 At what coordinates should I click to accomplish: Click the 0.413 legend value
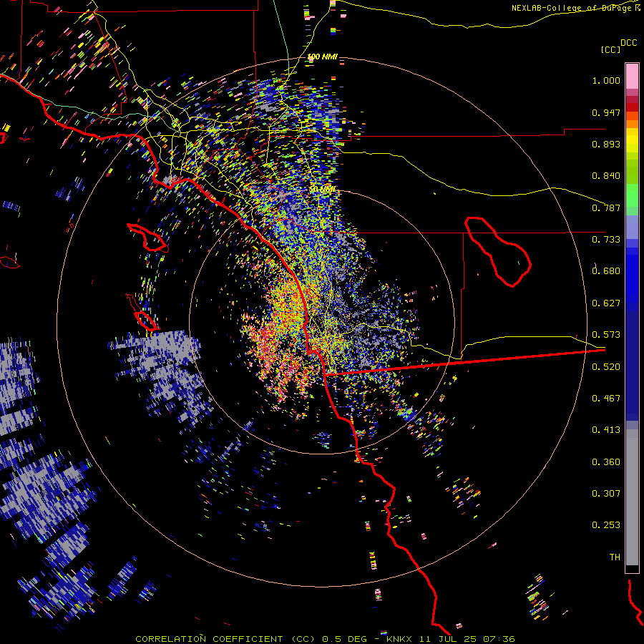606,430
